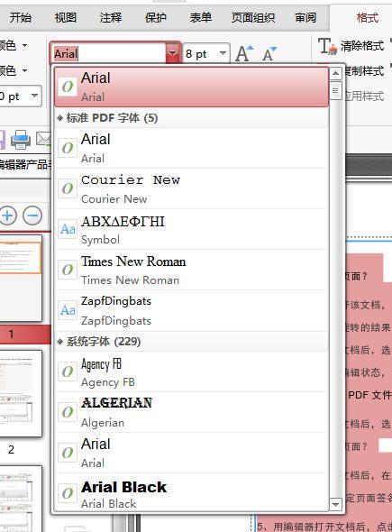
Task: Collapse the 标准 PDF 字体 (5) group
Action: (60, 118)
